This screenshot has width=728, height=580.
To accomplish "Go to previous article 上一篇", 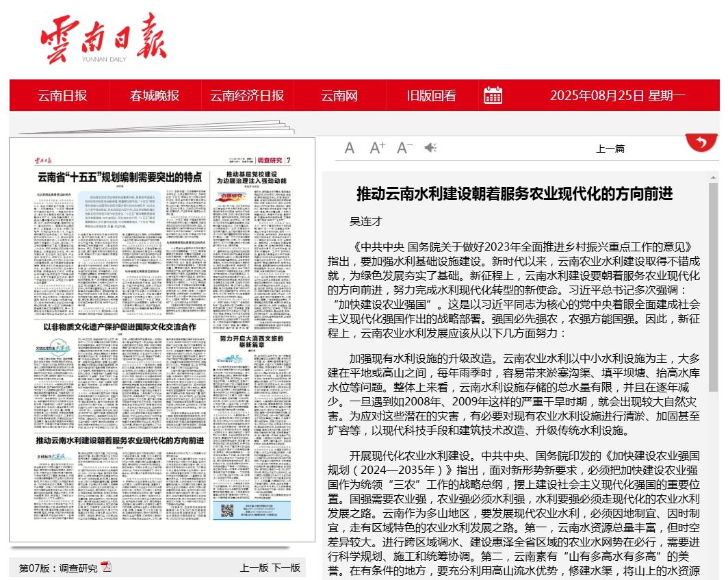I will [610, 149].
